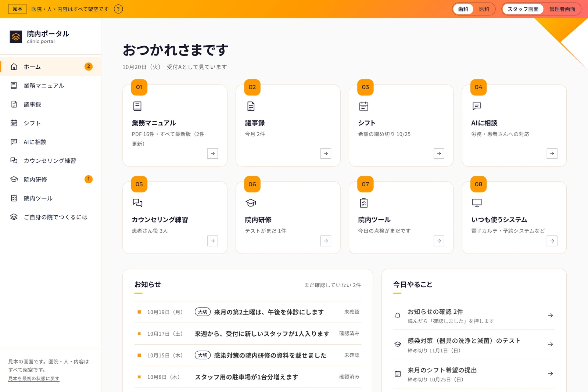Open シフト in sidebar
The image size is (588, 392).
(50, 123)
